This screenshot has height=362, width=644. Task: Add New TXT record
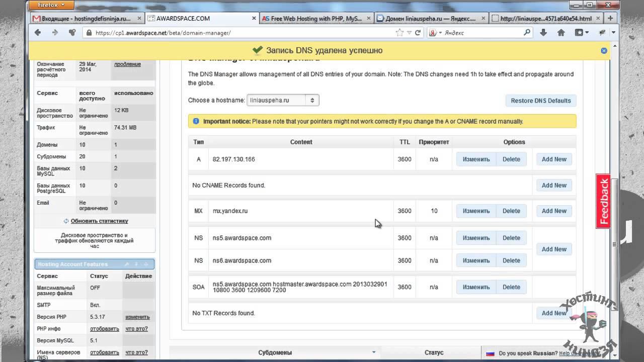click(554, 313)
